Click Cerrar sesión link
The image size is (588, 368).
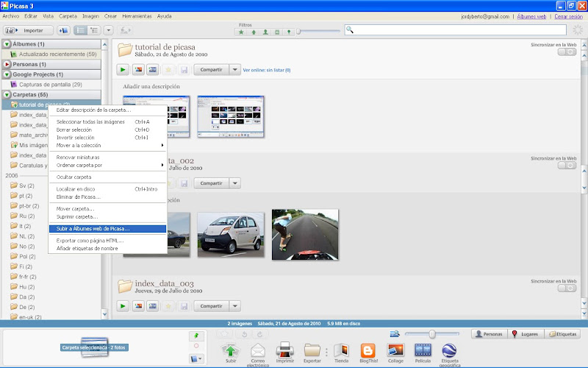(x=568, y=16)
